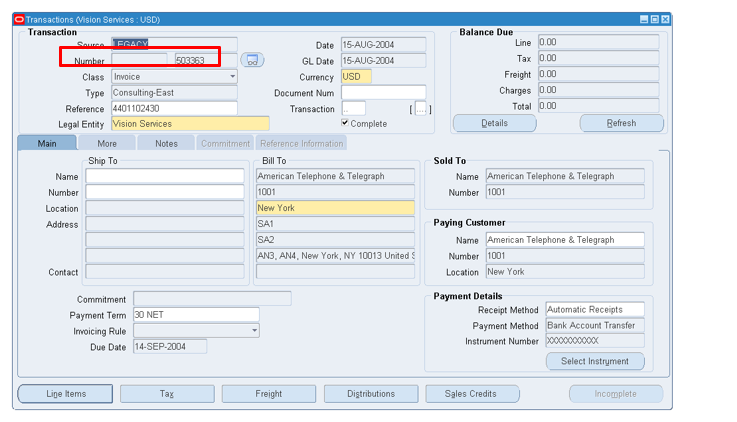Click the Legal Entity field Vision Services
The image size is (737, 422).
click(x=190, y=124)
